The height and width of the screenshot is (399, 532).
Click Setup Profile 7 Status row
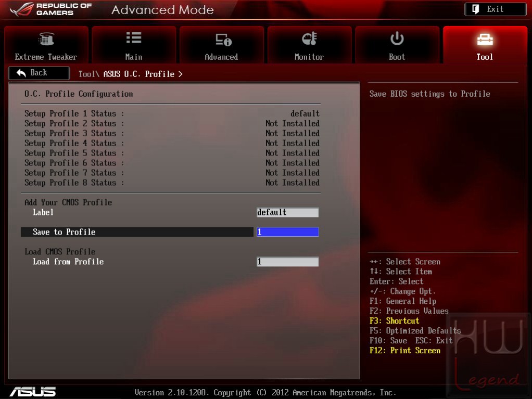172,173
